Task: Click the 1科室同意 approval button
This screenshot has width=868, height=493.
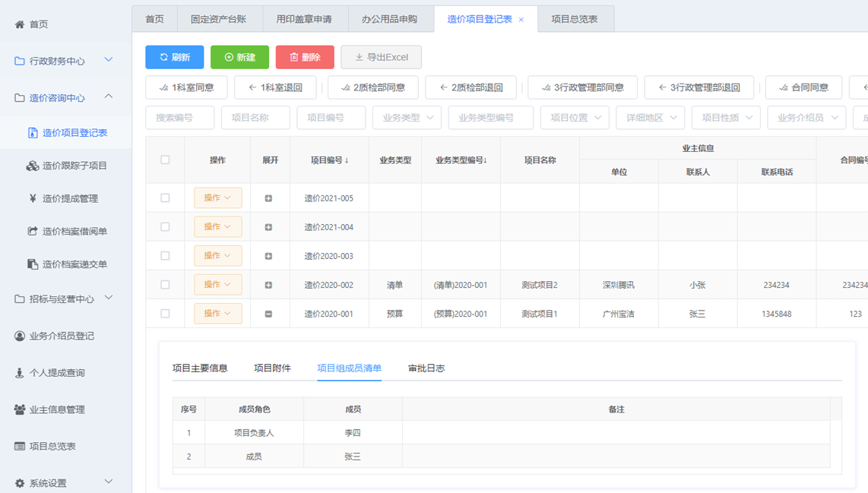Action: pyautogui.click(x=186, y=87)
